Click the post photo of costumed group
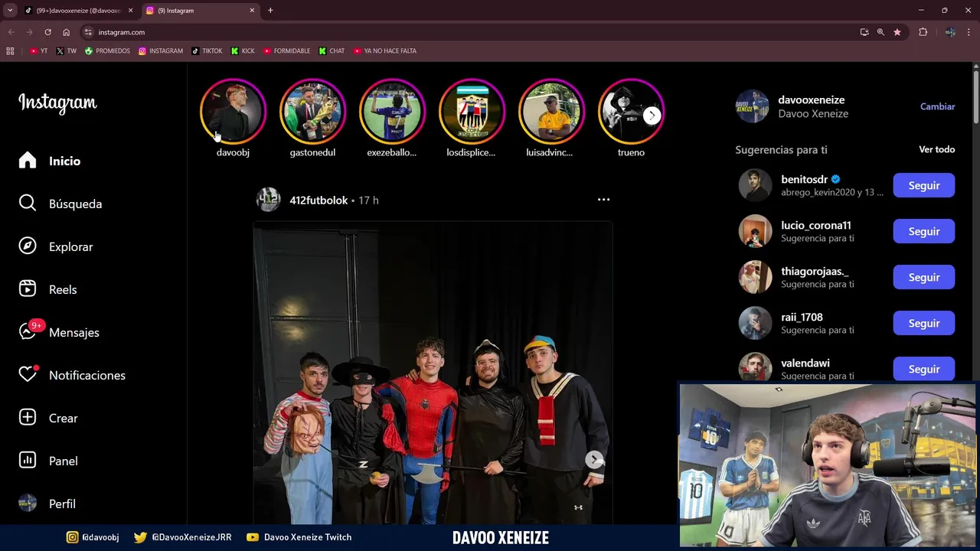The image size is (980, 551). click(433, 373)
